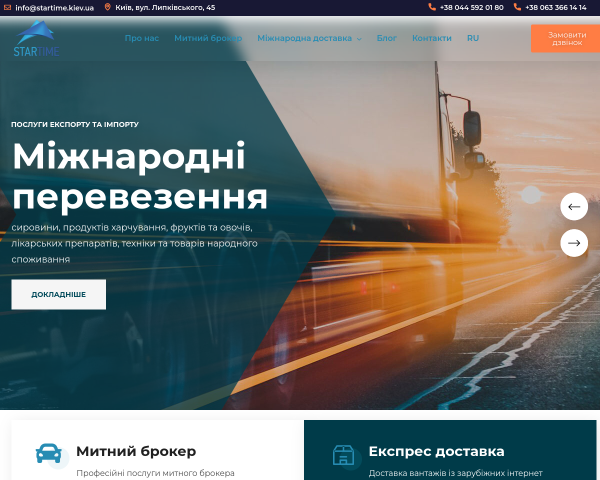Screen dimensions: 600x480
Task: Go to previous slide with left arrow
Action: [x=574, y=207]
